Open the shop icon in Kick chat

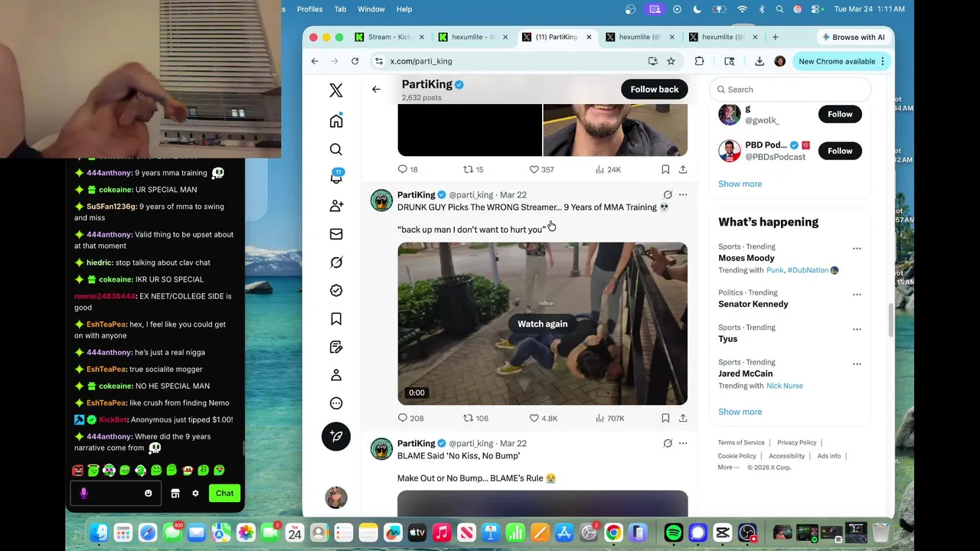(175, 494)
